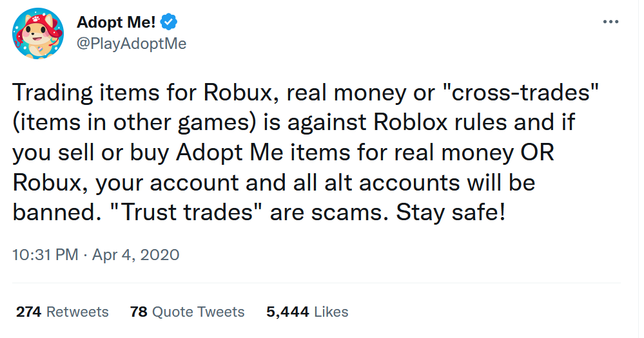Click the 274 retweet count number
This screenshot has height=338, width=644.
click(29, 312)
